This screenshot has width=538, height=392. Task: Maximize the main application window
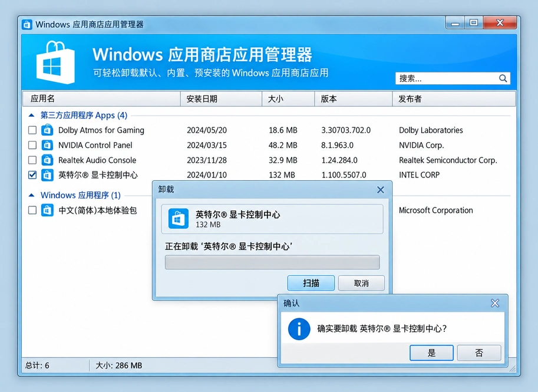tap(474, 23)
